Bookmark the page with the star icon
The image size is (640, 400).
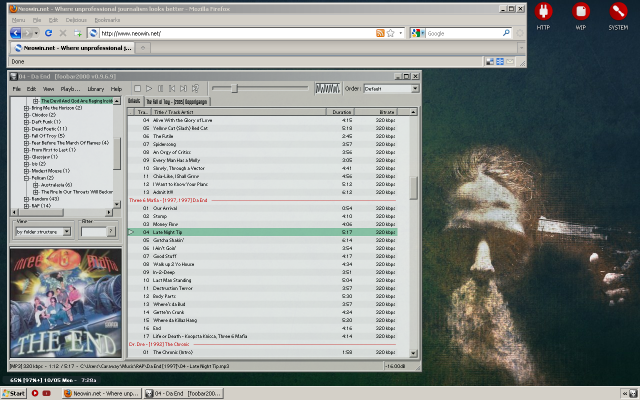(391, 33)
